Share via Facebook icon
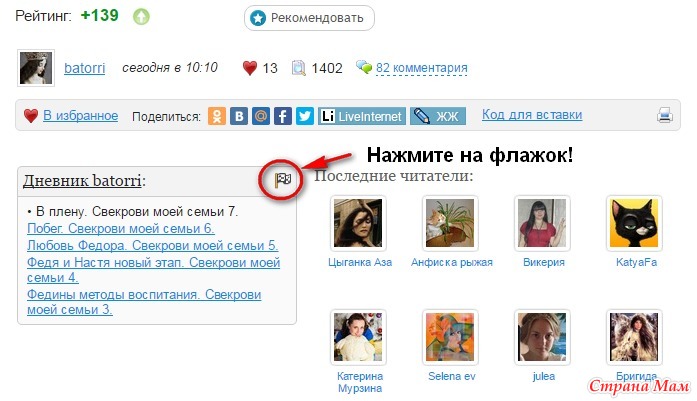This screenshot has height=401, width=697. [x=283, y=116]
